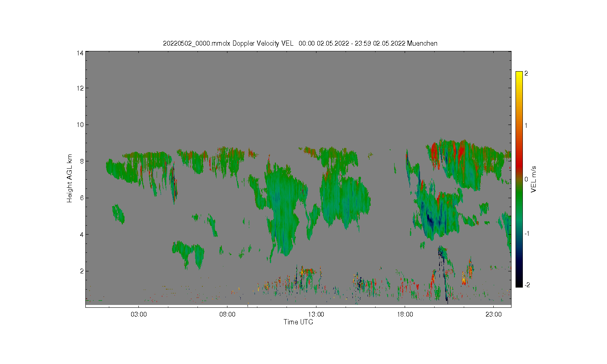Screen dimensions: 607x364
Task: Click the colorbar tick label -2
Action: pyautogui.click(x=527, y=285)
